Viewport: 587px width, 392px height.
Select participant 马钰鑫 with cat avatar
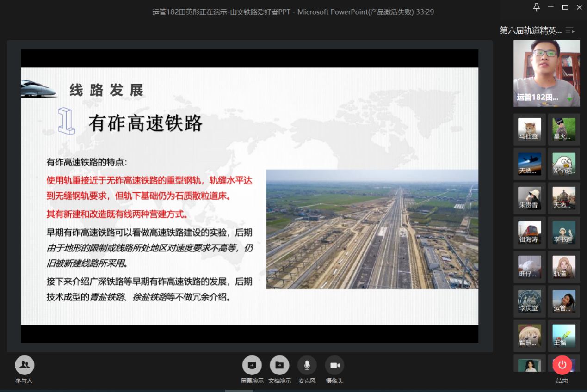(529, 129)
